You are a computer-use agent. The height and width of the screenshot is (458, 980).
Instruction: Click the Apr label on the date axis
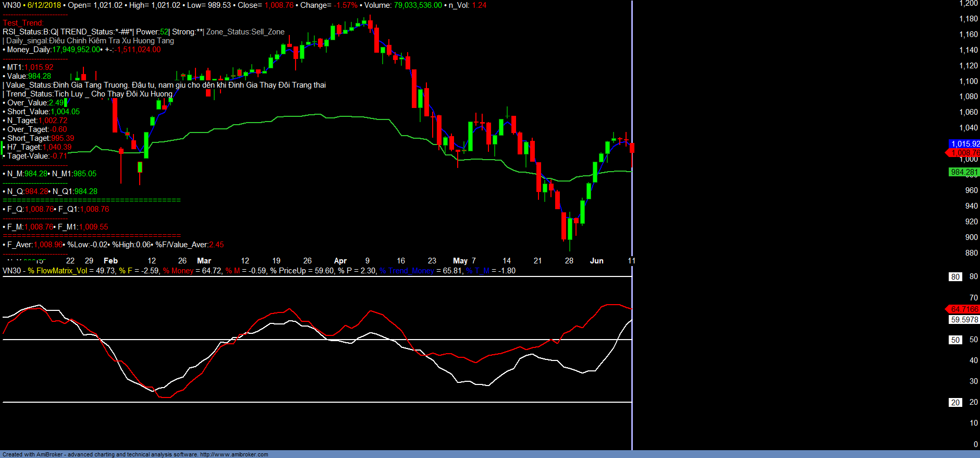pyautogui.click(x=340, y=261)
